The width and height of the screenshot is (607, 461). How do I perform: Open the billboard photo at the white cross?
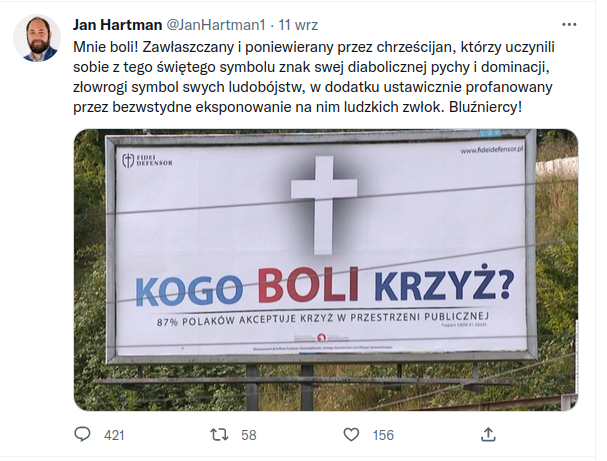click(x=323, y=205)
